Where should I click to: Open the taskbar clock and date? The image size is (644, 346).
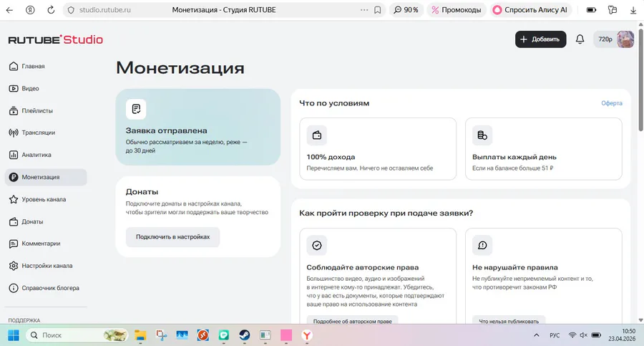point(621,335)
